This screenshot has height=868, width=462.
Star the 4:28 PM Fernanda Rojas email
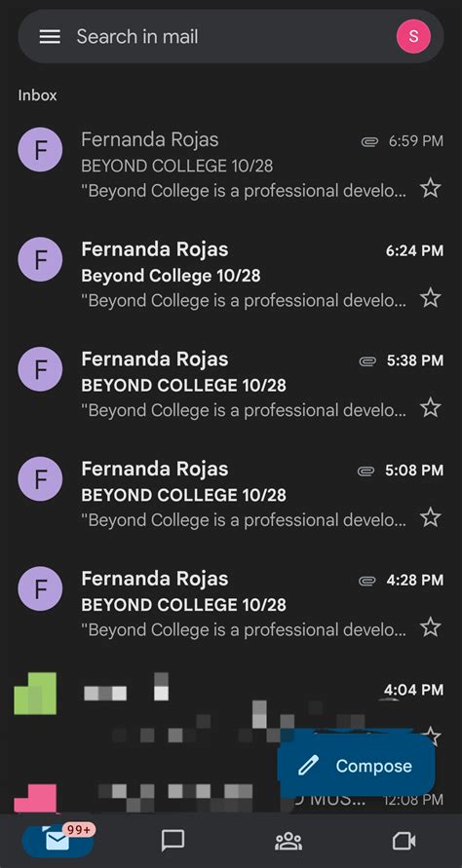431,626
